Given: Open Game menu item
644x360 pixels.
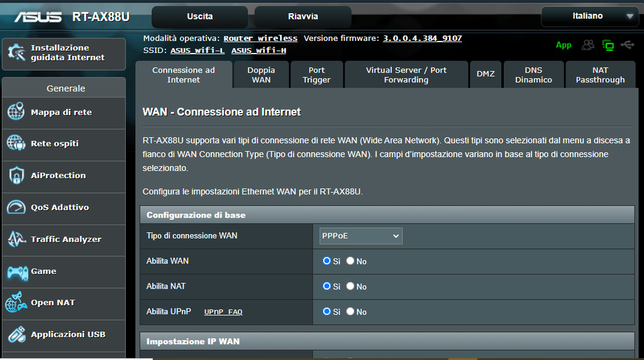Looking at the screenshot, I should click(64, 271).
